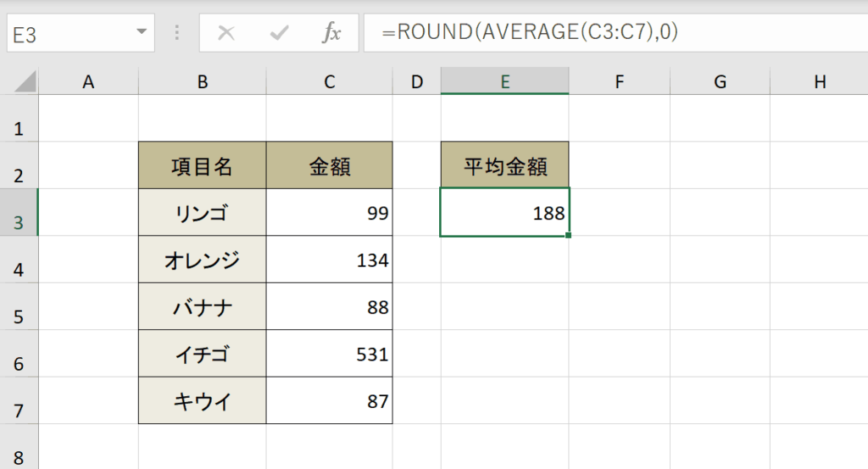Select column H header
Screen dimensions: 868x469
point(820,81)
